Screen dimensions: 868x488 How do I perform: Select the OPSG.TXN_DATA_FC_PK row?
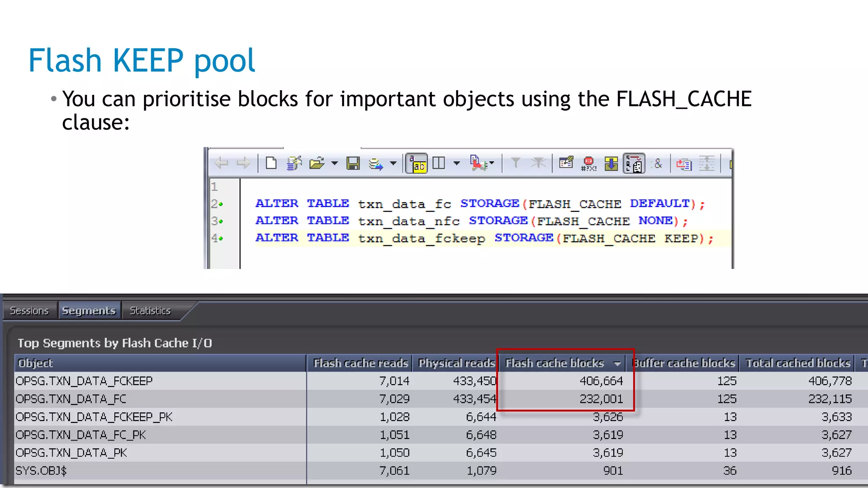point(441,435)
